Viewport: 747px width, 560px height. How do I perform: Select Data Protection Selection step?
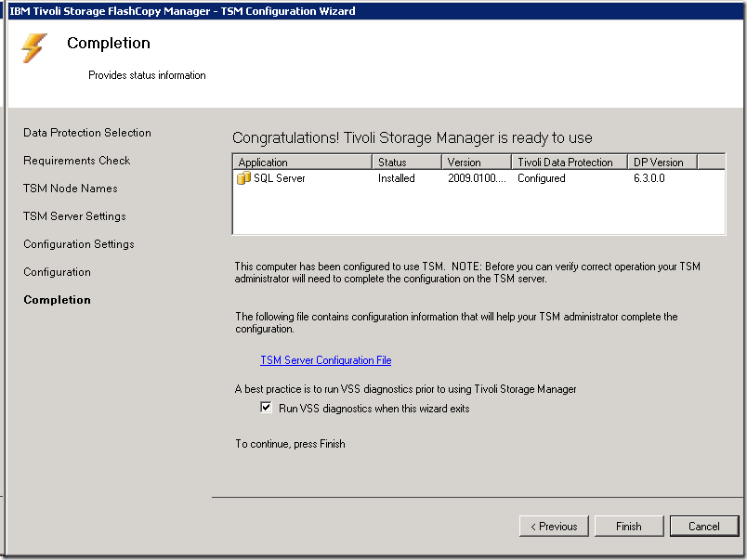[x=87, y=133]
